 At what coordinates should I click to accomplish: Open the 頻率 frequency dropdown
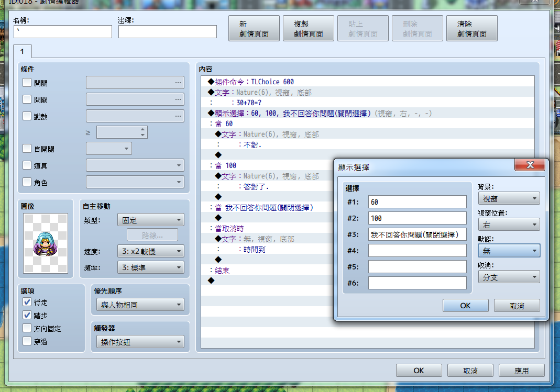tap(151, 267)
